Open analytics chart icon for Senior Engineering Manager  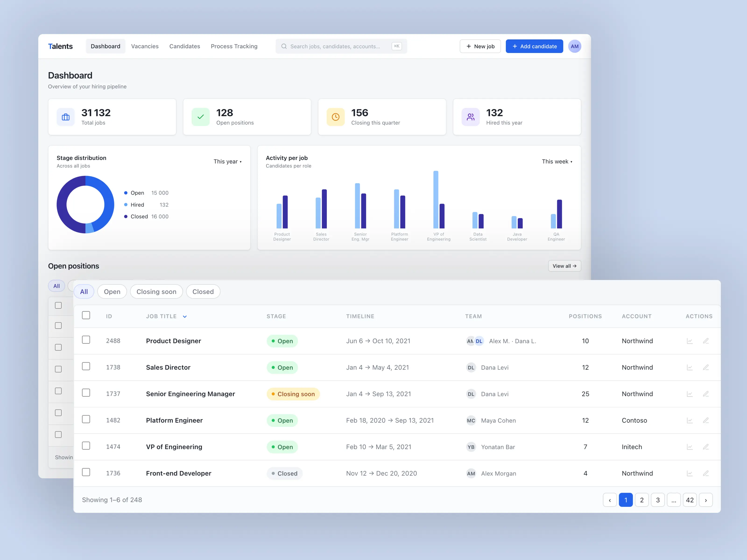tap(690, 394)
